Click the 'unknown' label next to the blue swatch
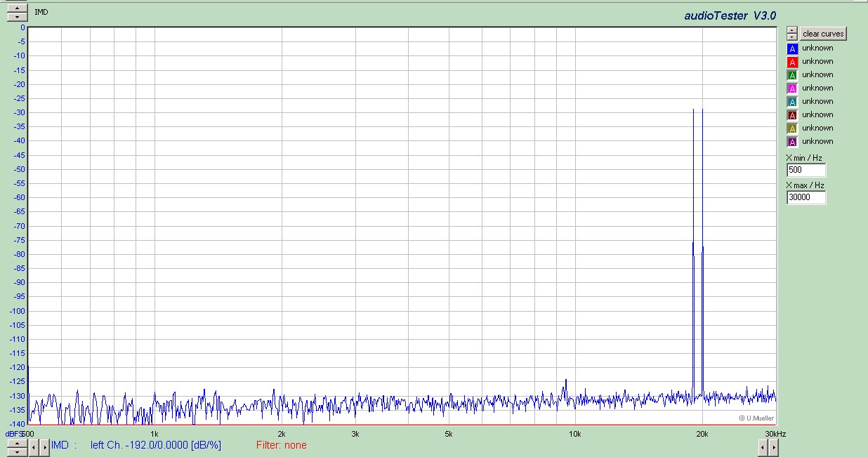868x457 pixels. click(x=817, y=48)
